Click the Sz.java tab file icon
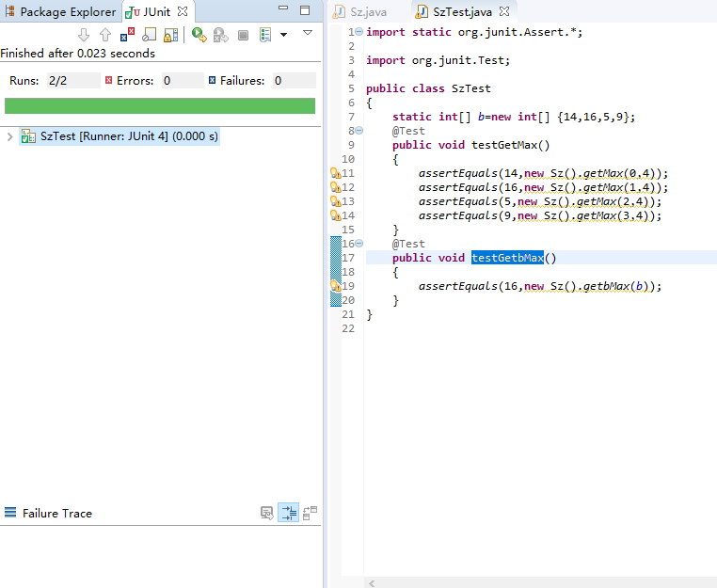 (339, 12)
